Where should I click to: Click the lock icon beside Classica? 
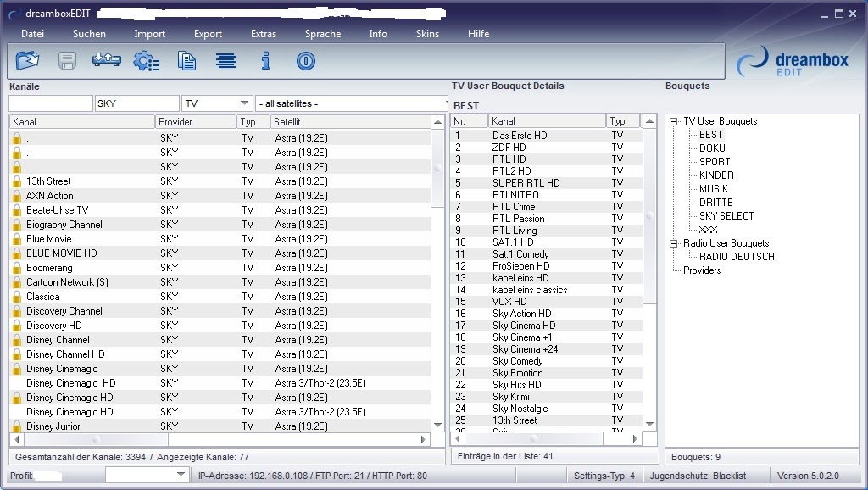[x=17, y=296]
